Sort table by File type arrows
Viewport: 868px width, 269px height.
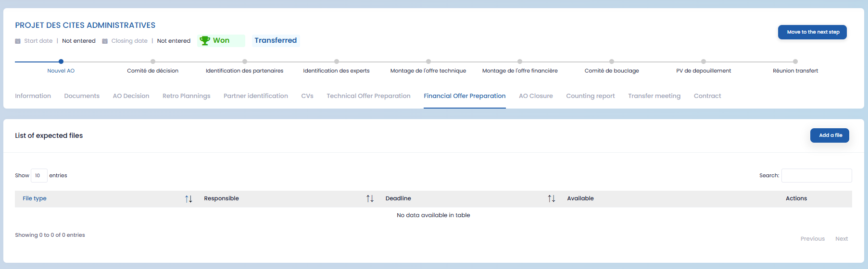pyautogui.click(x=189, y=199)
